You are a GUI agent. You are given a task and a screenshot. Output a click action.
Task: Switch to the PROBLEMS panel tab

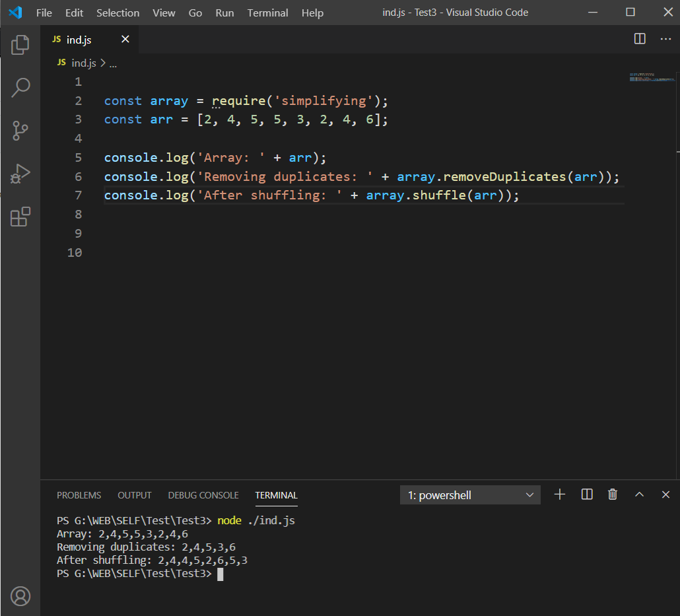click(x=79, y=495)
